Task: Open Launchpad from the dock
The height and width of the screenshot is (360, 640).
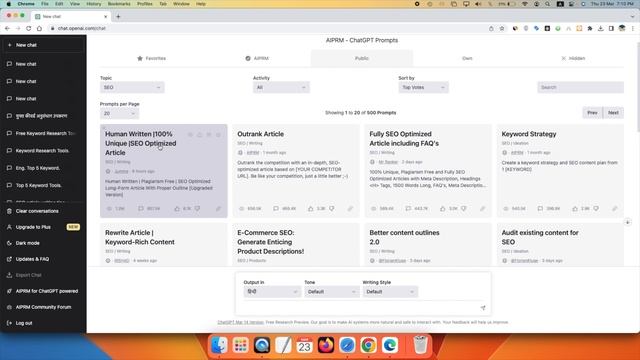Action: pyautogui.click(x=240, y=345)
